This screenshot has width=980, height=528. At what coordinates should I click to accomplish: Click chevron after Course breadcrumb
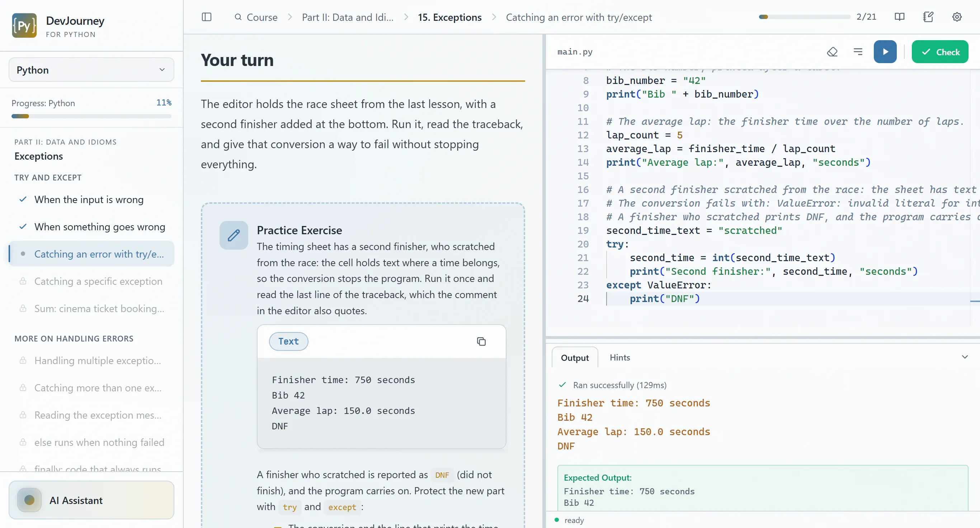coord(290,17)
